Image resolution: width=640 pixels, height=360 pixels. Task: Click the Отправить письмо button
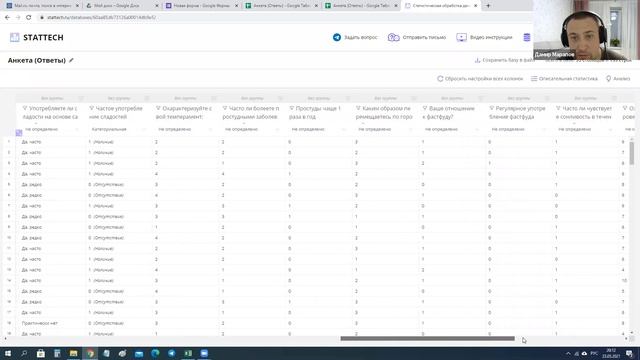(417, 37)
